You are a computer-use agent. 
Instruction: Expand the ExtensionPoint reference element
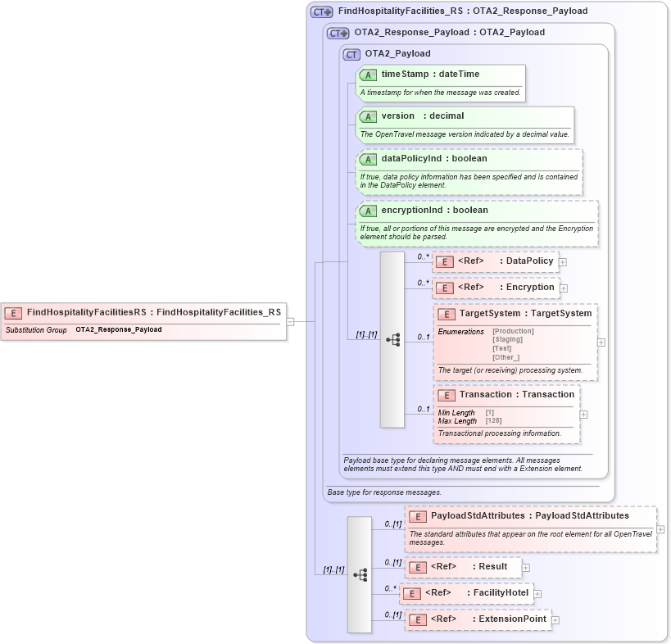(557, 619)
